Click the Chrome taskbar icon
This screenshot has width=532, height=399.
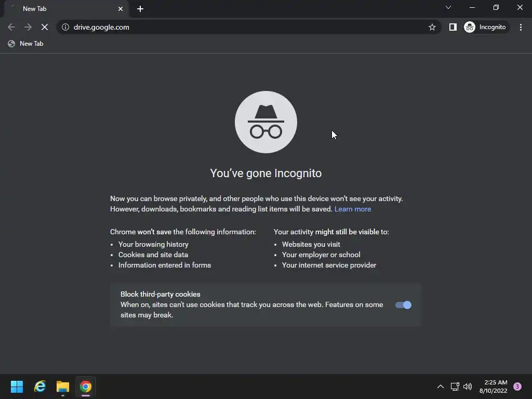[86, 387]
